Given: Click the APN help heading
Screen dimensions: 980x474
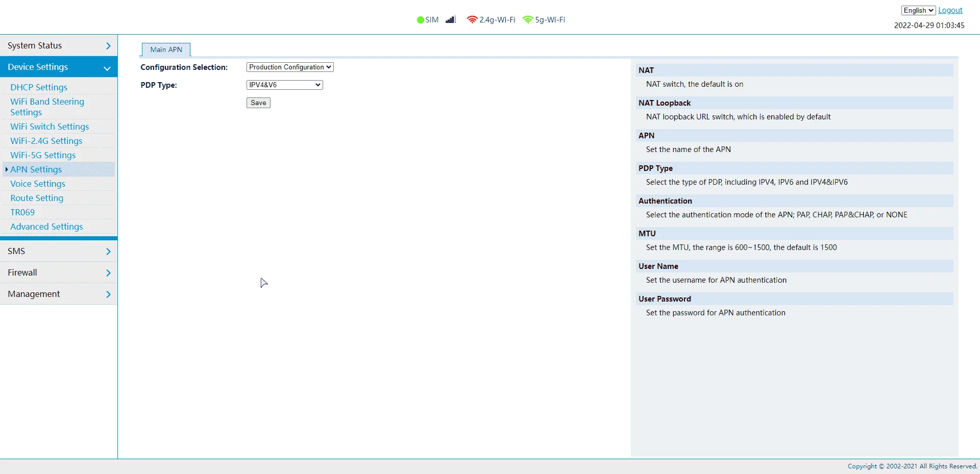Looking at the screenshot, I should 646,136.
